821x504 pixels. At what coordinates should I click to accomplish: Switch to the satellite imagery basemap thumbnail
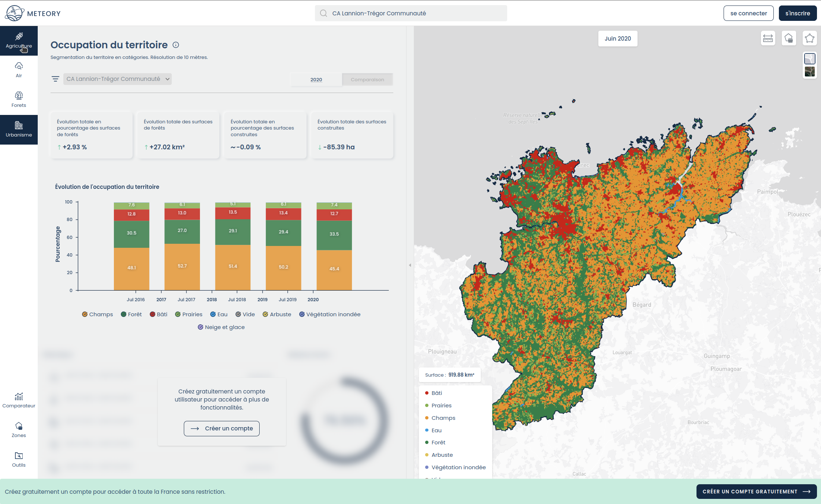point(809,71)
